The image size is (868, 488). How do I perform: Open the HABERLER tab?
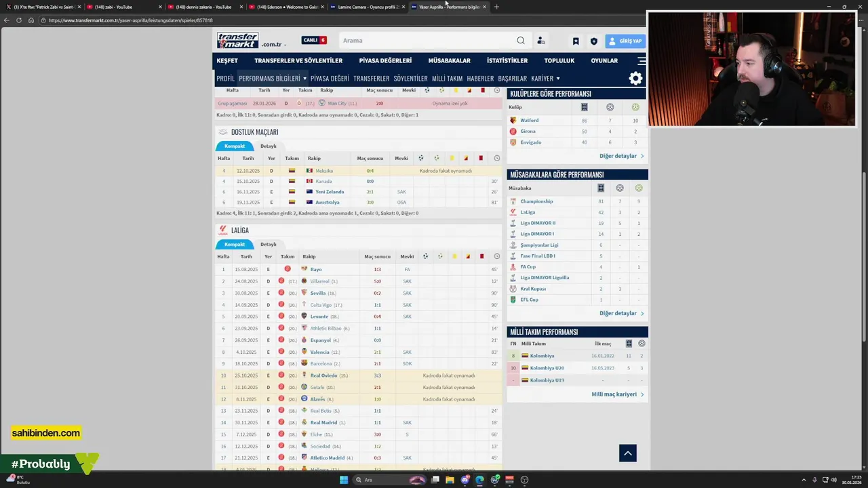click(x=480, y=79)
